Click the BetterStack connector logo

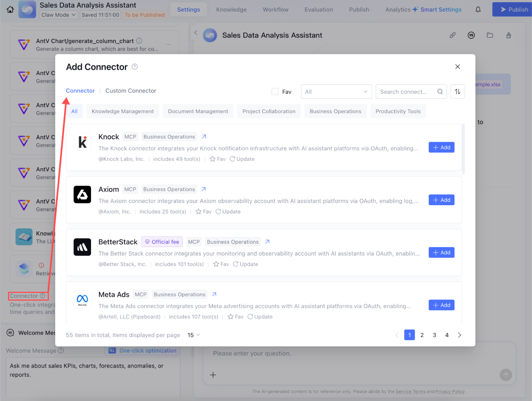pyautogui.click(x=82, y=247)
